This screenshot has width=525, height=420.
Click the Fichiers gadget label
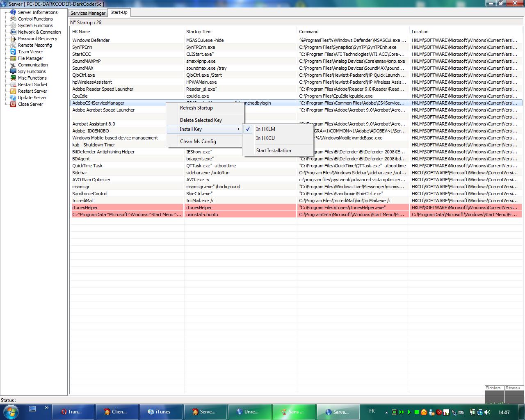pos(493,388)
